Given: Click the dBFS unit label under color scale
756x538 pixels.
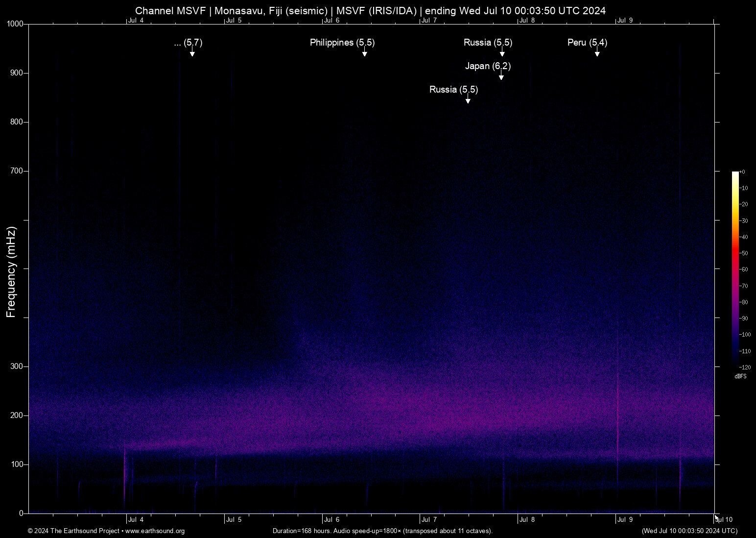Looking at the screenshot, I should click(740, 376).
